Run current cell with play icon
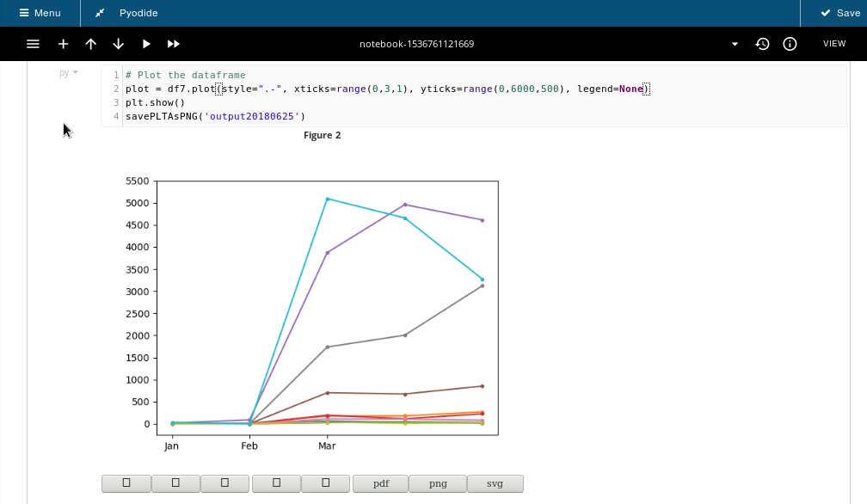Image resolution: width=867 pixels, height=504 pixels. 146,44
